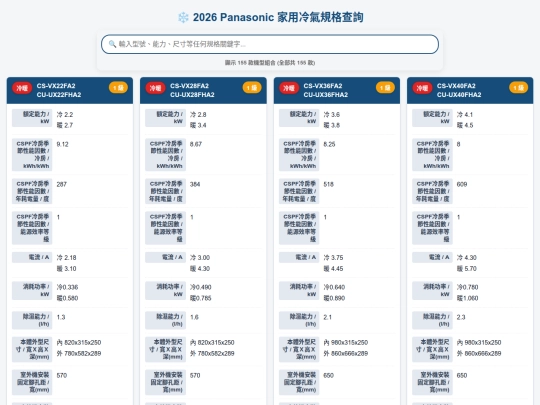Screen dimensions: 540x405
Task: Click the dehumidification value 1.3
Action: (x=61, y=317)
